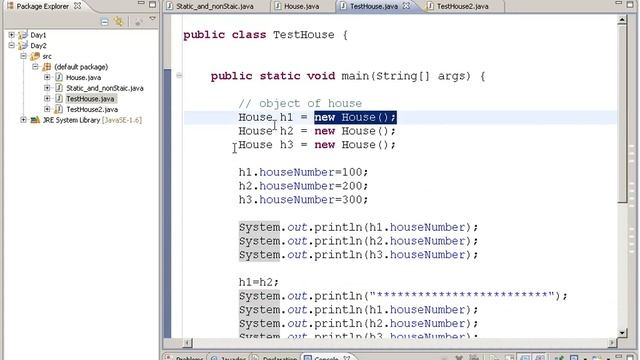Minimize the Package Explorer view
Image resolution: width=640 pixels, height=360 pixels.
click(141, 4)
